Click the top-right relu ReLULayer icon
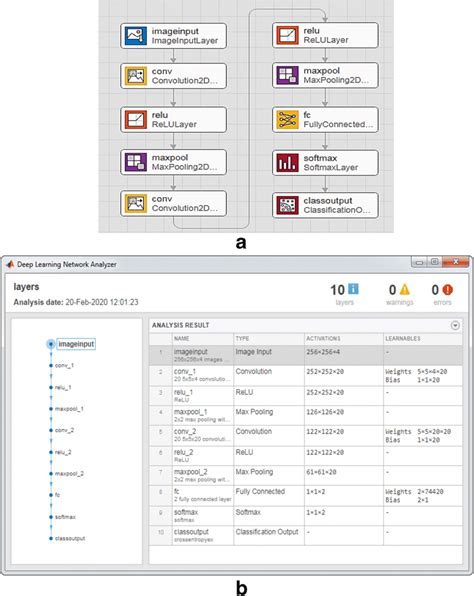The height and width of the screenshot is (596, 474). pyautogui.click(x=287, y=35)
